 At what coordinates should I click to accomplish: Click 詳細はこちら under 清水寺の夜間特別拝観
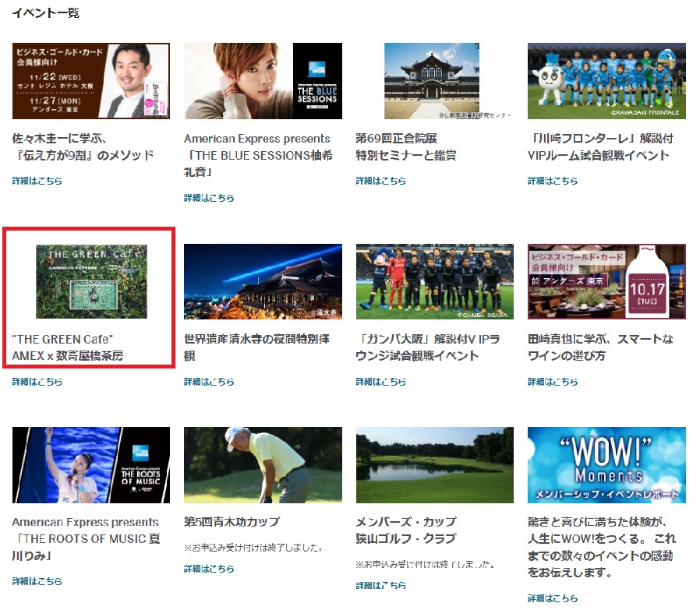[209, 382]
